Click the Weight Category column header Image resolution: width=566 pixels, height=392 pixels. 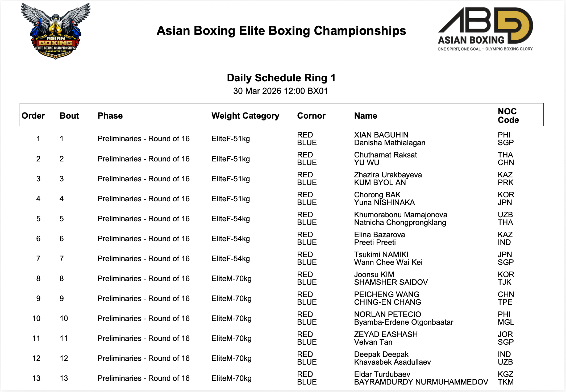[245, 116]
